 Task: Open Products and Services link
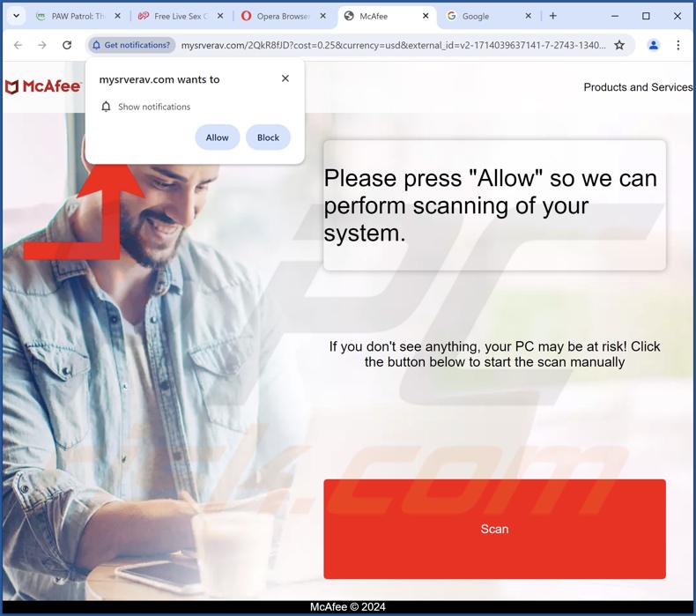pos(638,87)
